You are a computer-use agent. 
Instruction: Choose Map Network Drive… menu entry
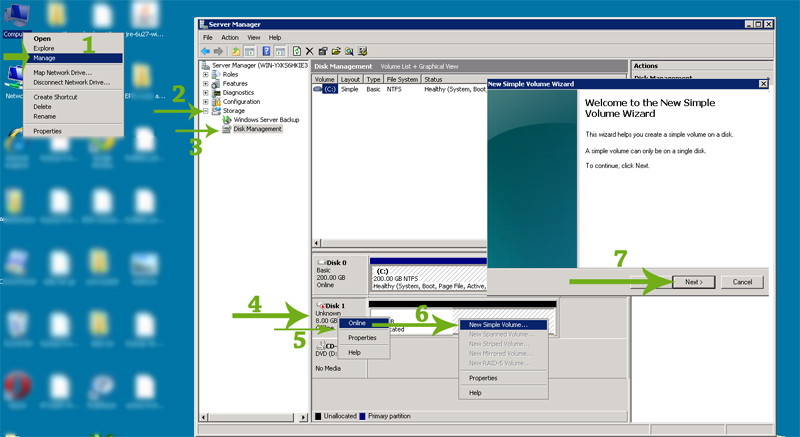[x=73, y=73]
